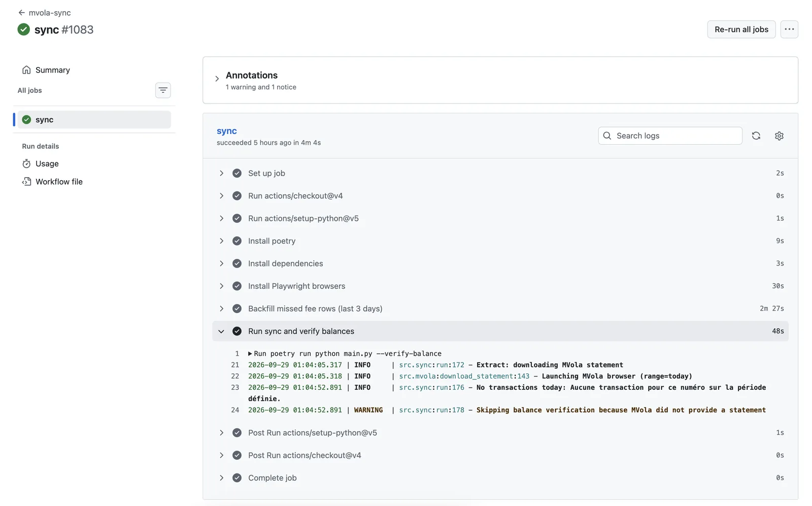Click the 2m 27s duration of Backfill step
Image resolution: width=812 pixels, height=506 pixels.
pos(771,309)
